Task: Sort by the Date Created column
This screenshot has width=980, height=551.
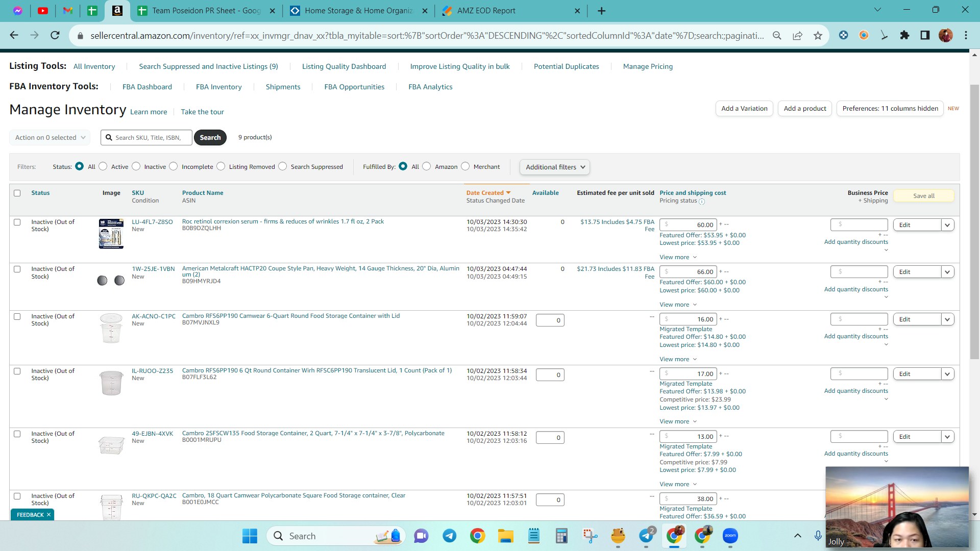Action: pos(488,193)
